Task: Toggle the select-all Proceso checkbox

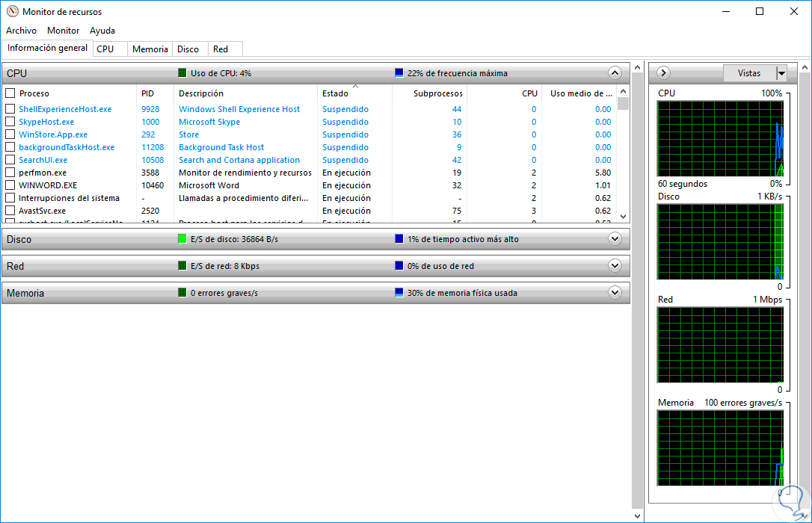Action: (10, 93)
